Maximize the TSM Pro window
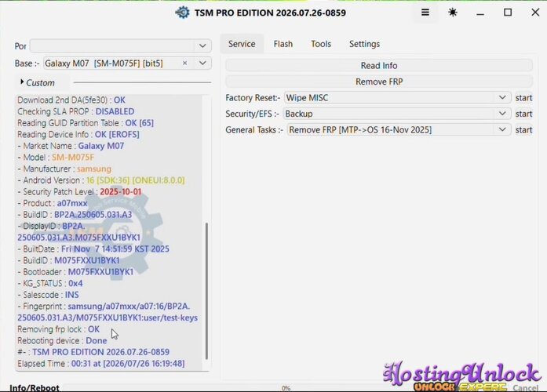547x392 pixels. pyautogui.click(x=508, y=13)
